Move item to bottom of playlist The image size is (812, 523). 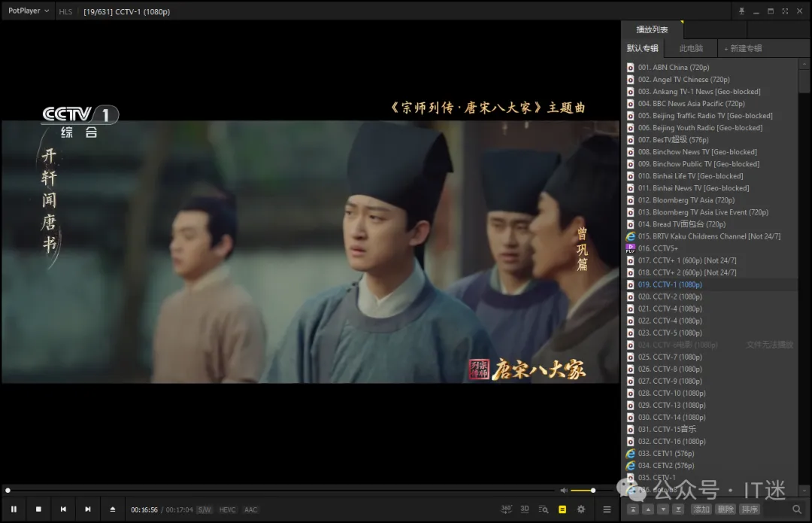(x=678, y=509)
